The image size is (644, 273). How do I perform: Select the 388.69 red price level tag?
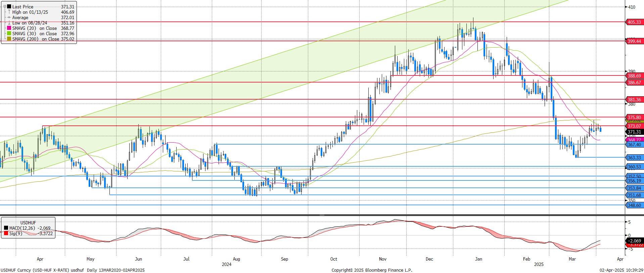tap(634, 76)
